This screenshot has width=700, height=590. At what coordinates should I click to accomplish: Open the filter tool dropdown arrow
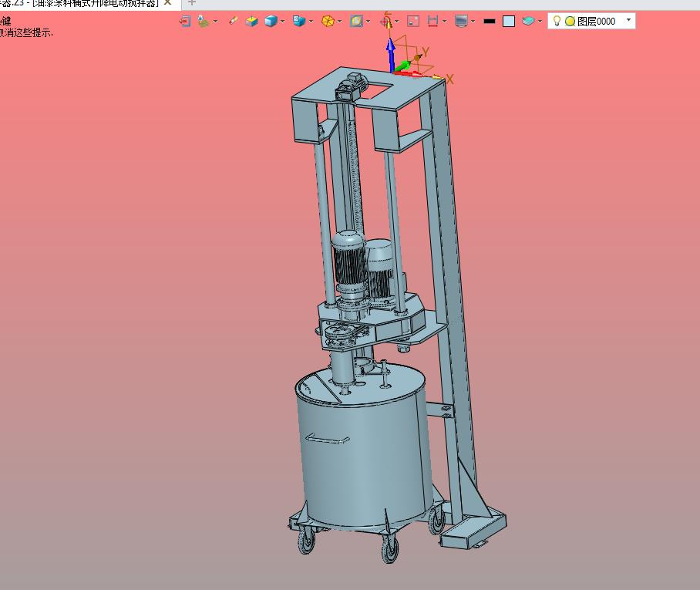click(x=215, y=21)
